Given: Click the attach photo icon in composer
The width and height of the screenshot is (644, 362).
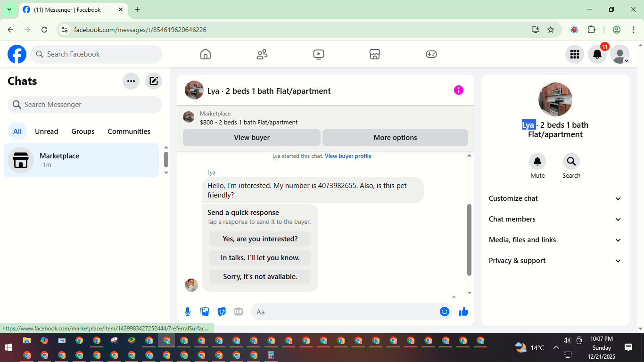Looking at the screenshot, I should pyautogui.click(x=205, y=312).
